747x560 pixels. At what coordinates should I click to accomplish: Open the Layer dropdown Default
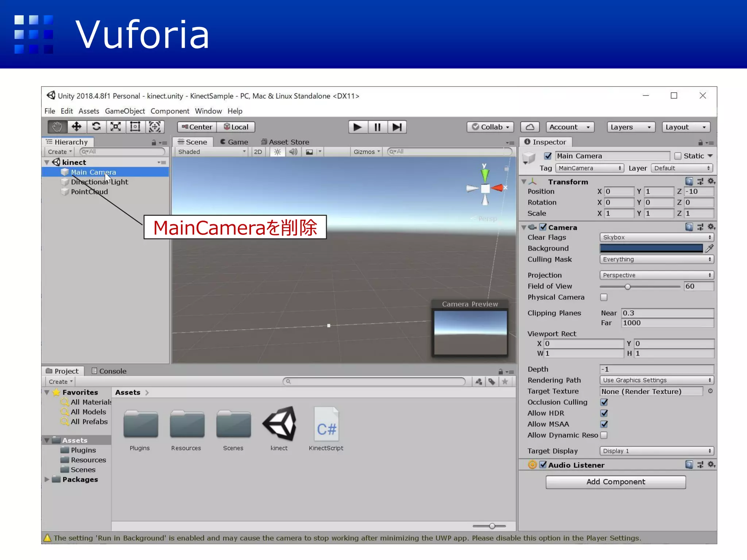coord(682,168)
